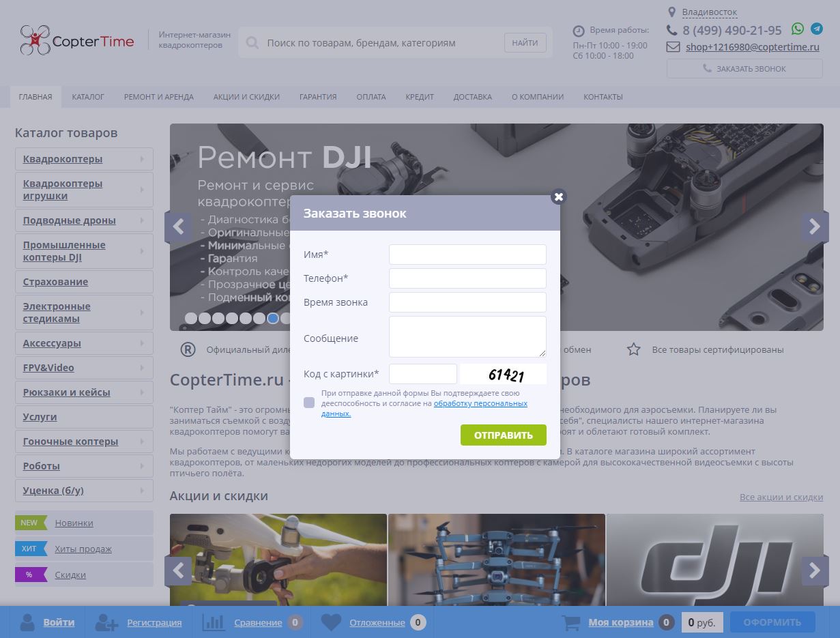
Task: Click the star icon near Все товары сертифицированы
Action: click(x=634, y=349)
